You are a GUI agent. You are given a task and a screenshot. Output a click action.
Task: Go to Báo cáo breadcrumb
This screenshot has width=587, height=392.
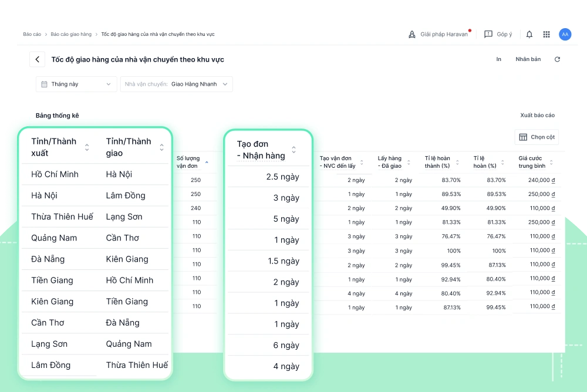(32, 34)
